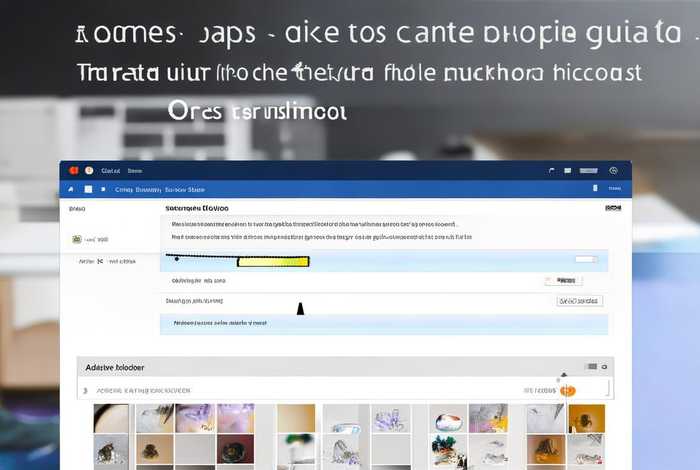
Task: Click the green icon in left sidebar
Action: click(x=77, y=239)
